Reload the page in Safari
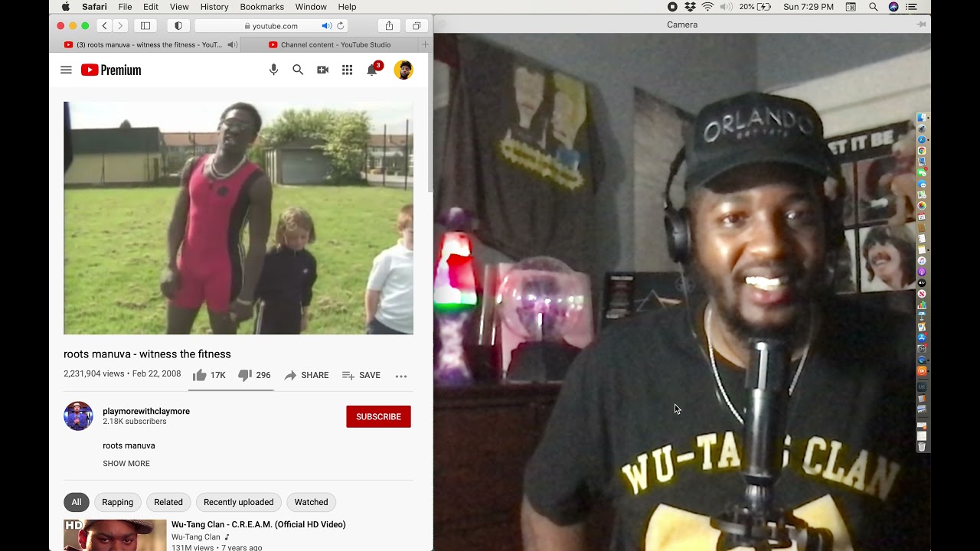The height and width of the screenshot is (551, 980). pos(341,26)
